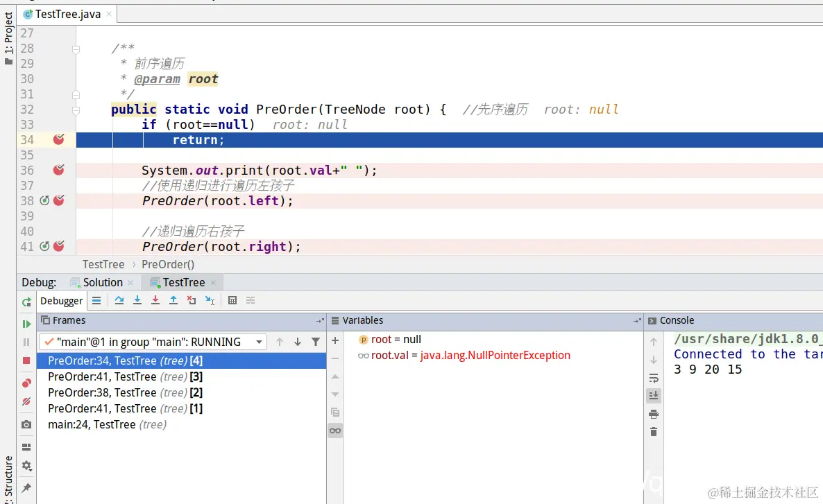The height and width of the screenshot is (504, 823).
Task: Toggle the Mute Breakpoints icon
Action: click(26, 401)
